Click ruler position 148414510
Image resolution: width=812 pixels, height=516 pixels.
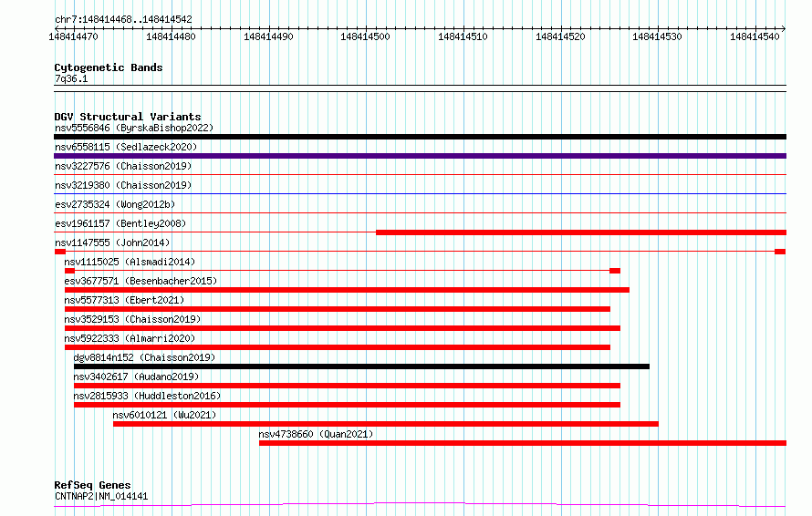tap(463, 36)
